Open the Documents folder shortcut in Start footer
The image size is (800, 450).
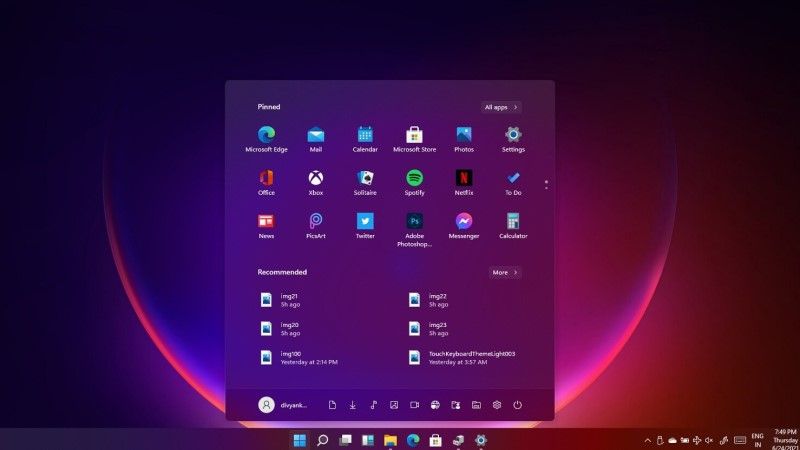click(332, 405)
